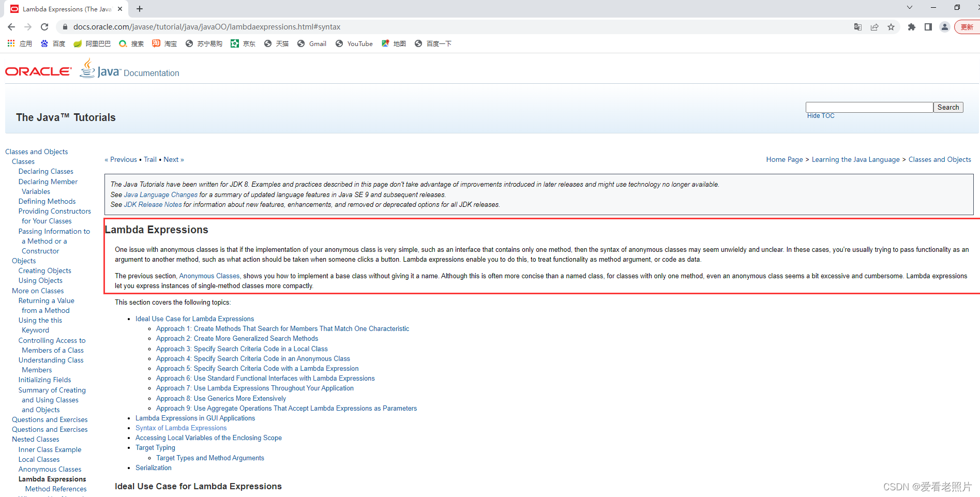Open the 地图 maps bookmark
Screen dimensions: 980x497
tap(394, 44)
